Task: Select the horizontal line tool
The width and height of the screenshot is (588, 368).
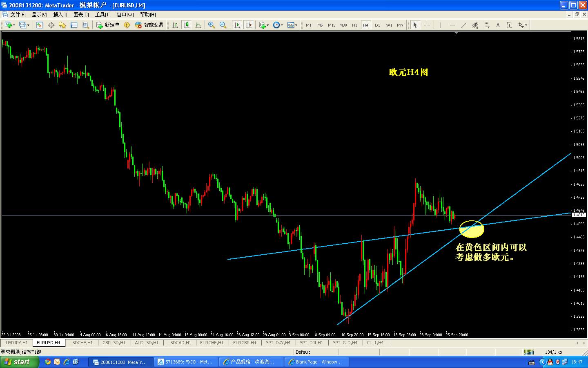Action: [x=452, y=25]
